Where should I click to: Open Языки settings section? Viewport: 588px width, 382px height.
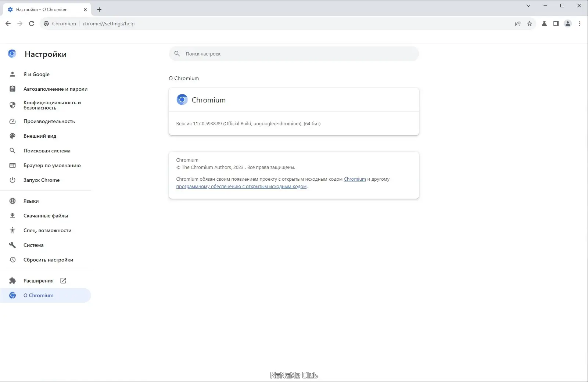pyautogui.click(x=46, y=201)
